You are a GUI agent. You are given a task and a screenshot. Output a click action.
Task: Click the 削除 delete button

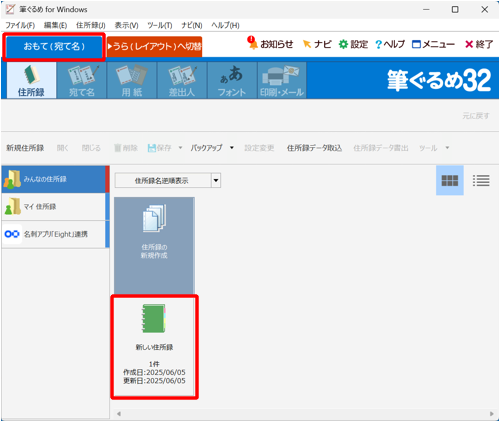126,148
